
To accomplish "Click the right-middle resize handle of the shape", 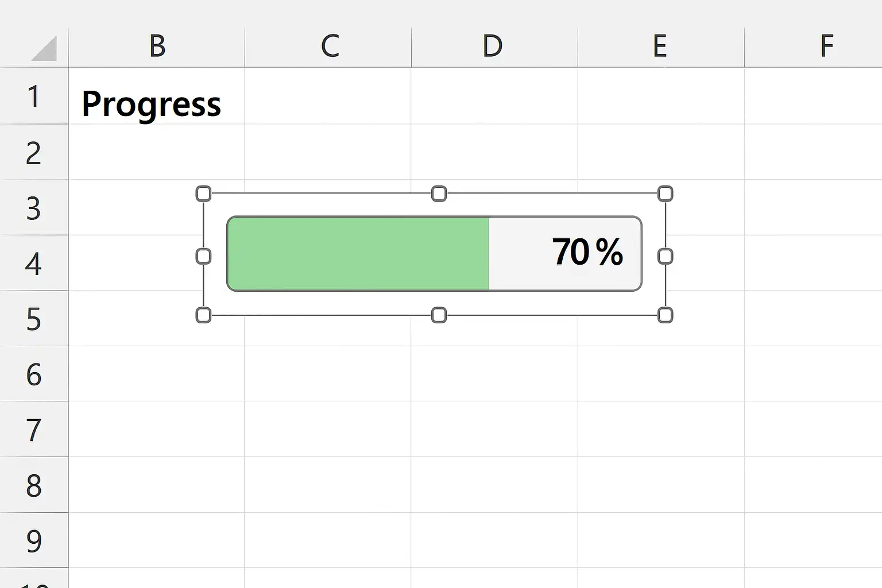I will pyautogui.click(x=665, y=256).
